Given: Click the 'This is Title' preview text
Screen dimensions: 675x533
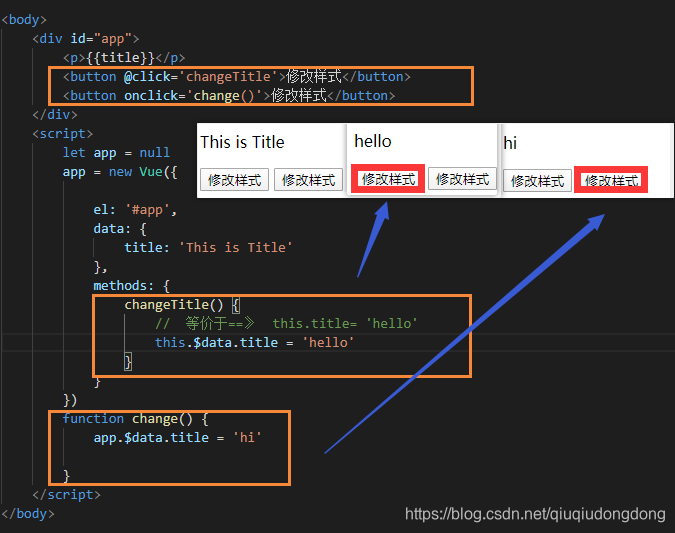Looking at the screenshot, I should (242, 142).
